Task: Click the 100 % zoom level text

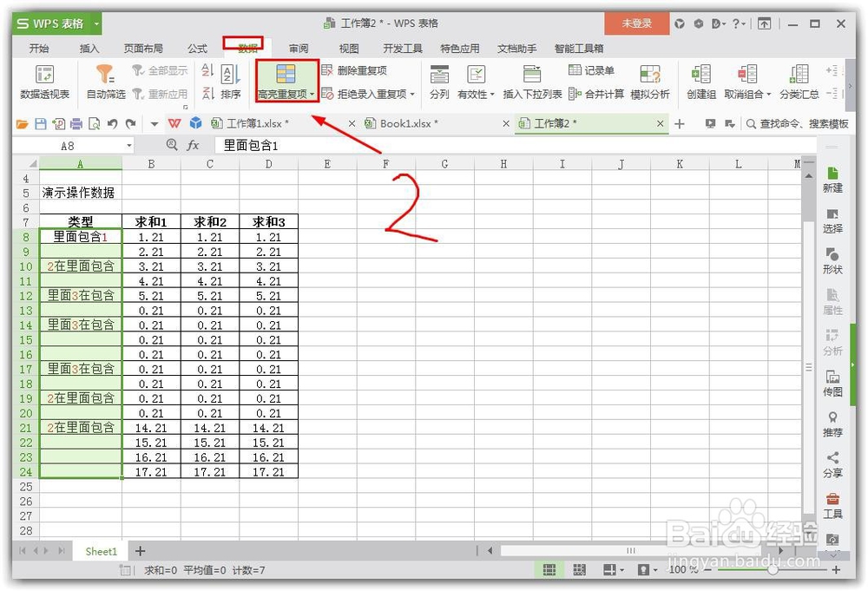Action: click(x=683, y=569)
